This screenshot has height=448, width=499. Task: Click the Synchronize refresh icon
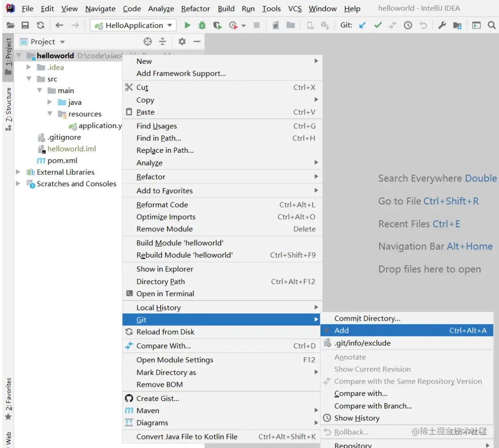pyautogui.click(x=40, y=25)
